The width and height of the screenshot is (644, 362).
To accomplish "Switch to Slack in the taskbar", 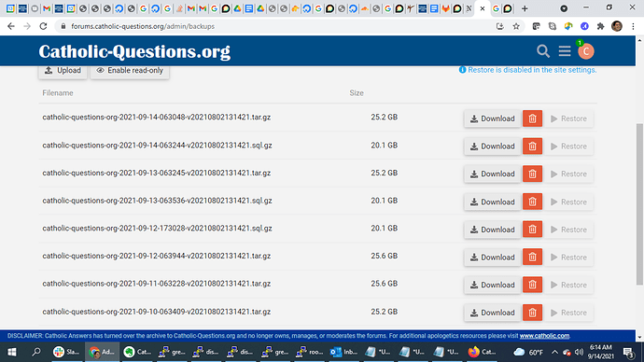I will [66, 352].
